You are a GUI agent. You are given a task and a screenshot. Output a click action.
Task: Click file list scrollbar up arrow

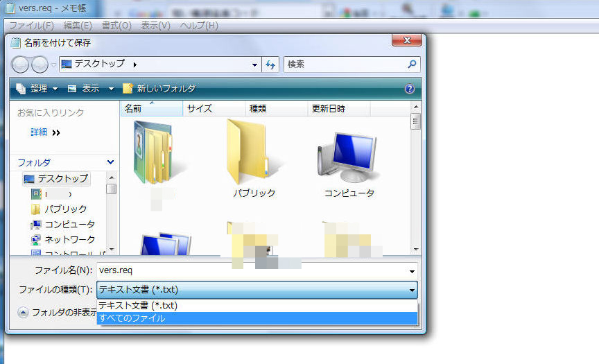tap(416, 107)
